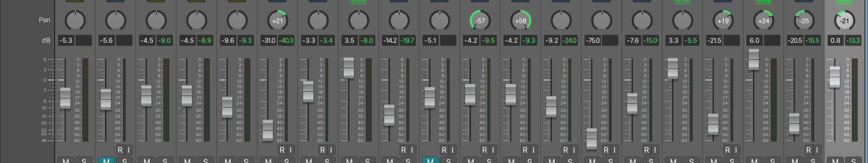Click the green keyboard icon above the 3.3 dB strip
868x163 pixels.
[682, 2]
